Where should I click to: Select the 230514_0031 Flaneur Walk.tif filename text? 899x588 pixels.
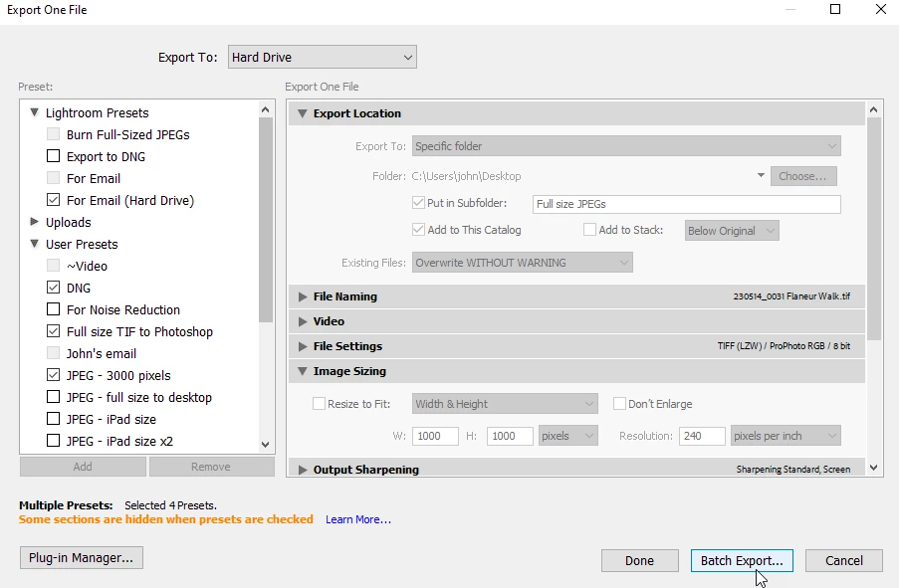coord(791,296)
